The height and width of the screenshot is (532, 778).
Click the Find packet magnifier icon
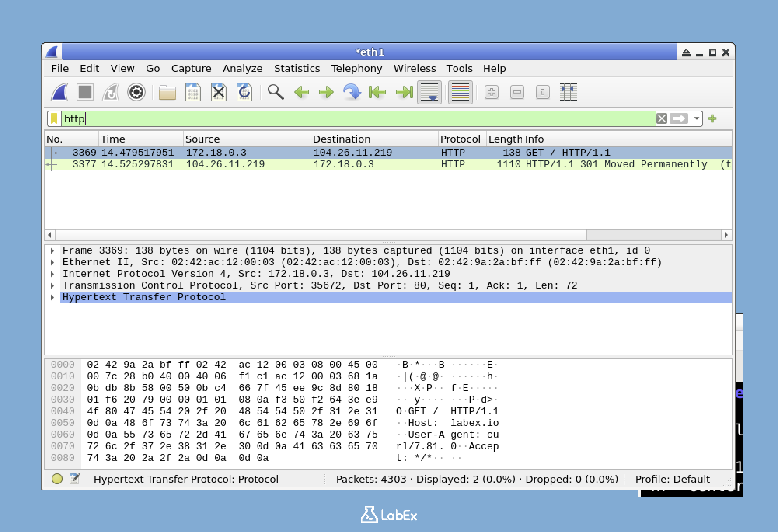(276, 92)
